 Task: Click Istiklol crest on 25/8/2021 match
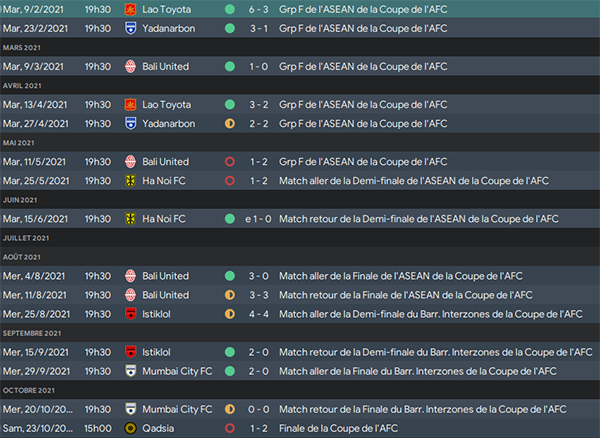point(130,314)
